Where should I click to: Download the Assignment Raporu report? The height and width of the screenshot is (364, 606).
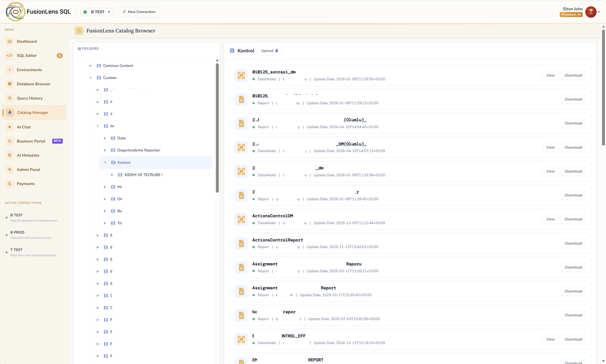[x=573, y=267]
